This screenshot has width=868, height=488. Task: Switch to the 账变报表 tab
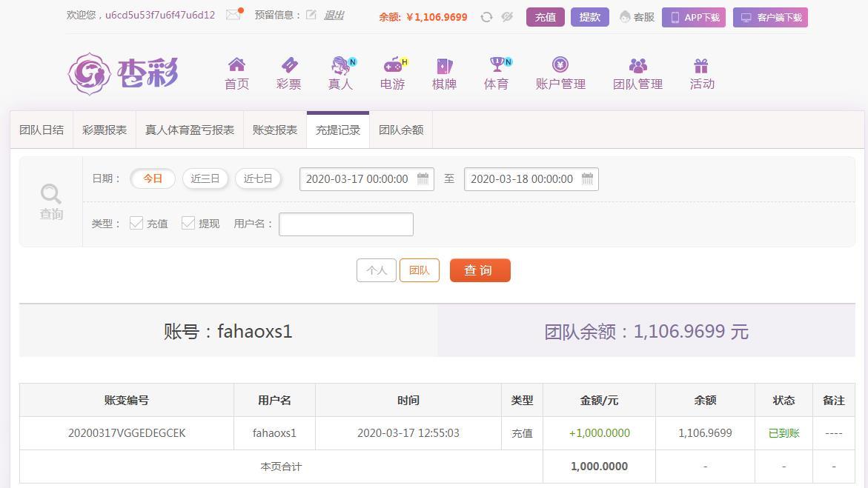tap(274, 129)
